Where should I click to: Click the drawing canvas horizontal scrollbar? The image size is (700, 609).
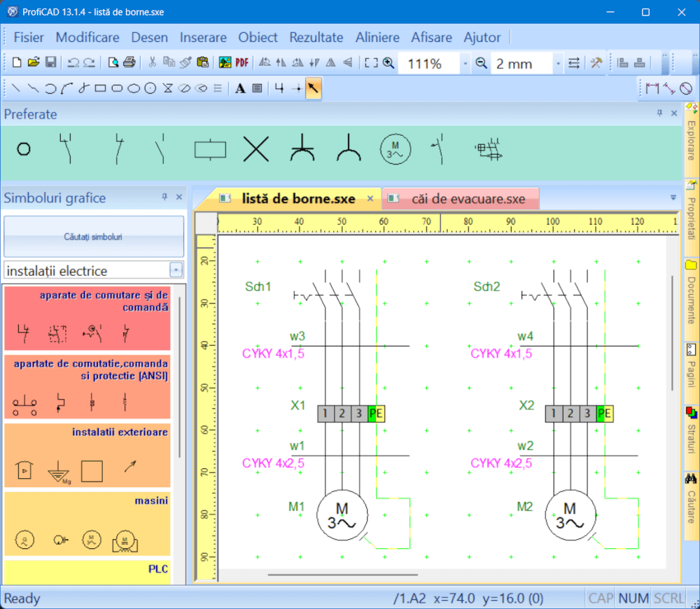coord(343,575)
